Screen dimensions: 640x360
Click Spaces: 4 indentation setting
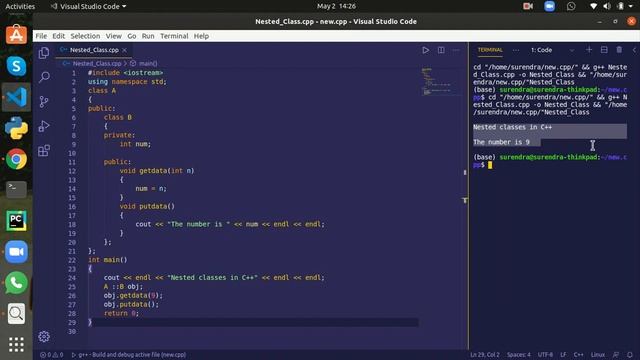pyautogui.click(x=519, y=355)
